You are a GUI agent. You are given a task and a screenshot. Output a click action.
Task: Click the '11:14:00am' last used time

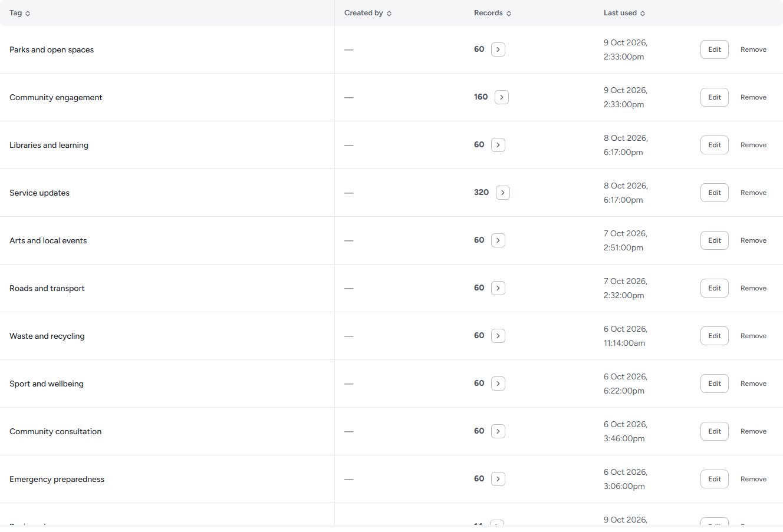click(x=624, y=343)
